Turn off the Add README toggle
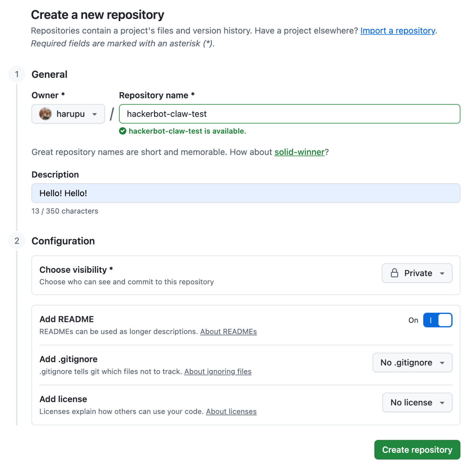Screen dimensions: 476x468 (x=438, y=320)
